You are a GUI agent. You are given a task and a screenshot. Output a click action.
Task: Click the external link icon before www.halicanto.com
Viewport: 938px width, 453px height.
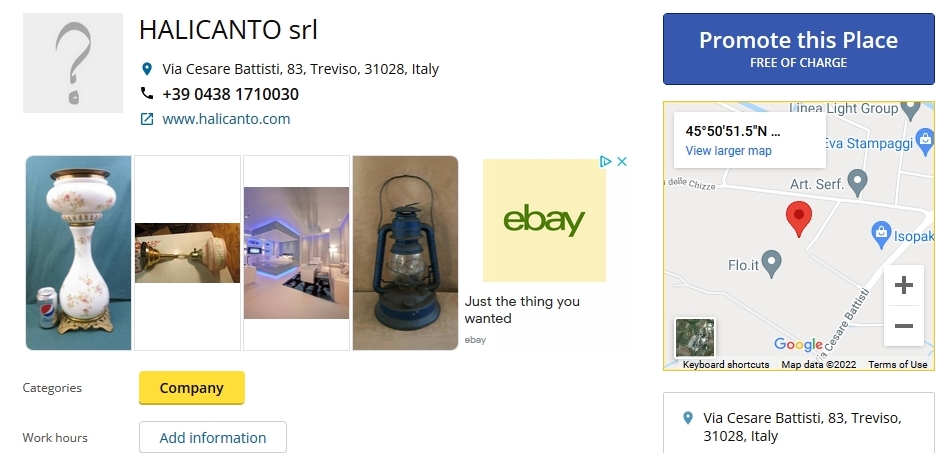click(x=147, y=118)
